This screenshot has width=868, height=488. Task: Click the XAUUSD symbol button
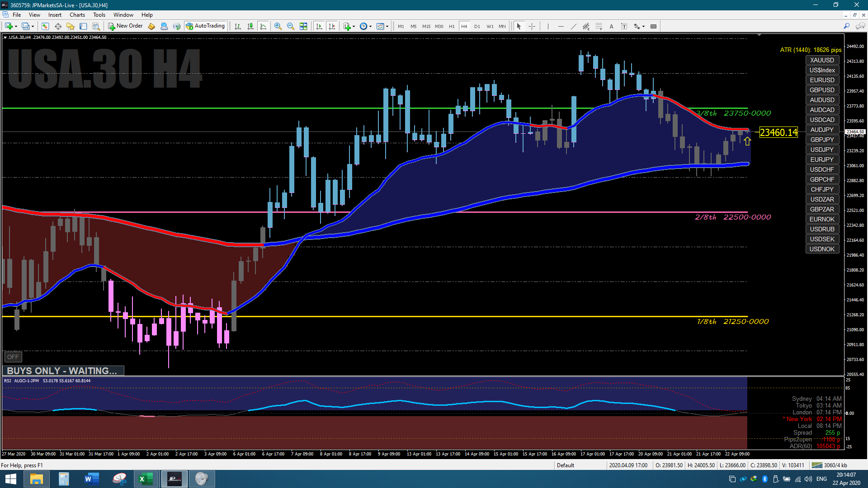tap(822, 60)
